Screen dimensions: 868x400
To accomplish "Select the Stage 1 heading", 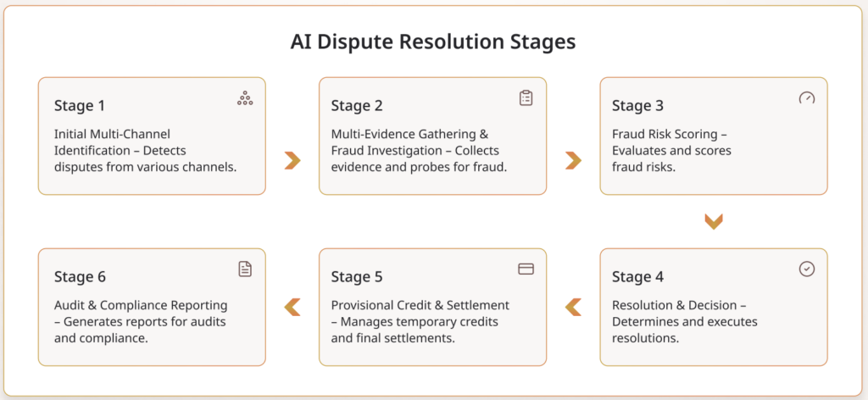I will 80,106.
